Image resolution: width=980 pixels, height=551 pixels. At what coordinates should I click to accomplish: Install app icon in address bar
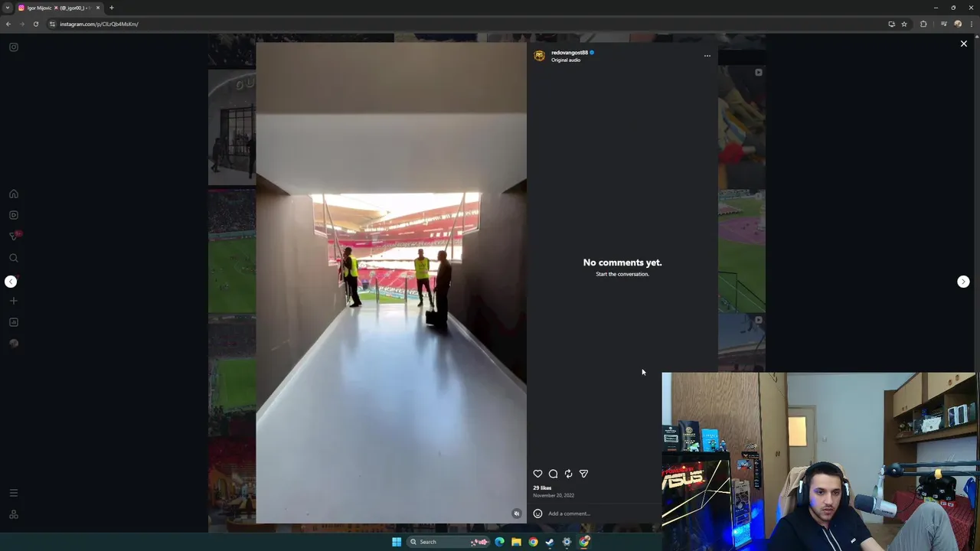891,24
